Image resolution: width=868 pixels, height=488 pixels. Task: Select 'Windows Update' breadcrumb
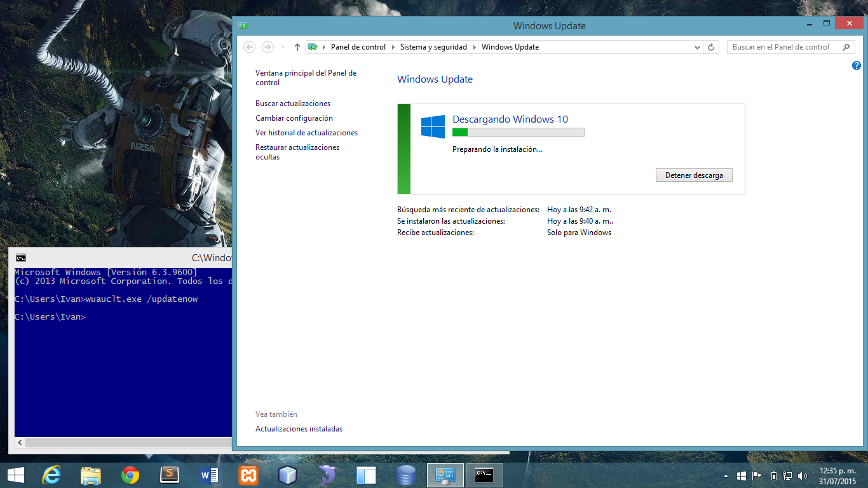point(510,47)
